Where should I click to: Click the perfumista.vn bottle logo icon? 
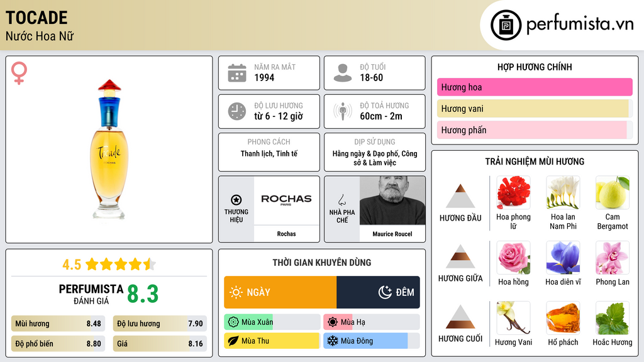coord(506,25)
